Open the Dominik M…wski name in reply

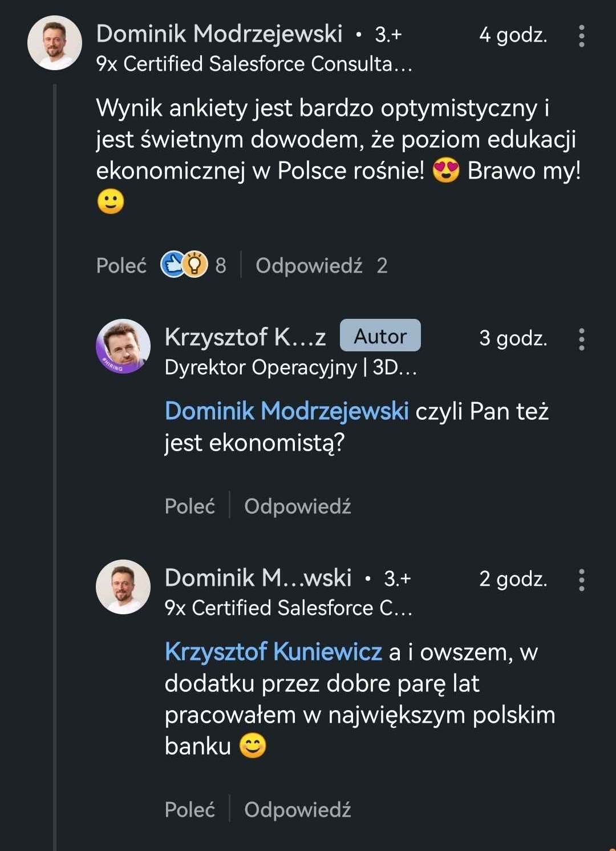258,578
